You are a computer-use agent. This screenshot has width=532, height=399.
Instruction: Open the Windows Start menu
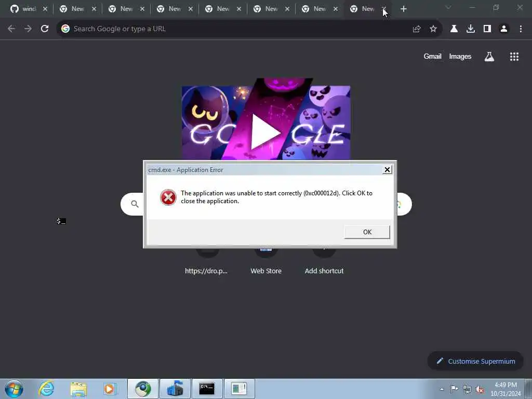pos(14,389)
